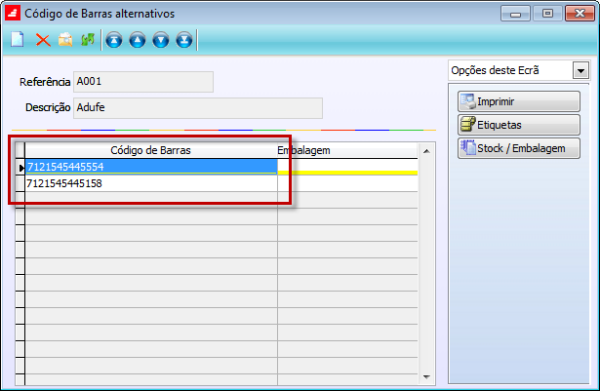Image resolution: width=600 pixels, height=391 pixels.
Task: Click the Etiquetas button
Action: (519, 125)
